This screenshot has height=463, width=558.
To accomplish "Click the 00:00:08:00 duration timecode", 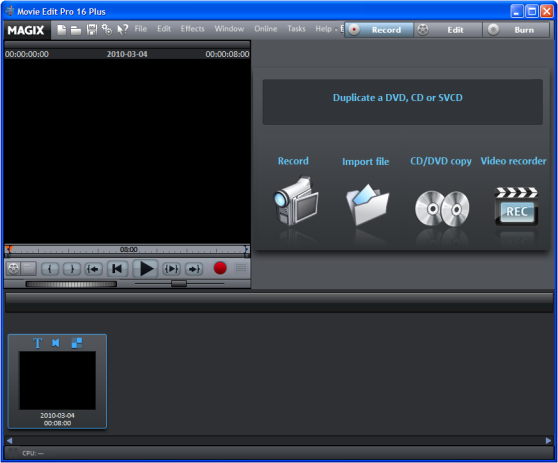I will [x=227, y=54].
